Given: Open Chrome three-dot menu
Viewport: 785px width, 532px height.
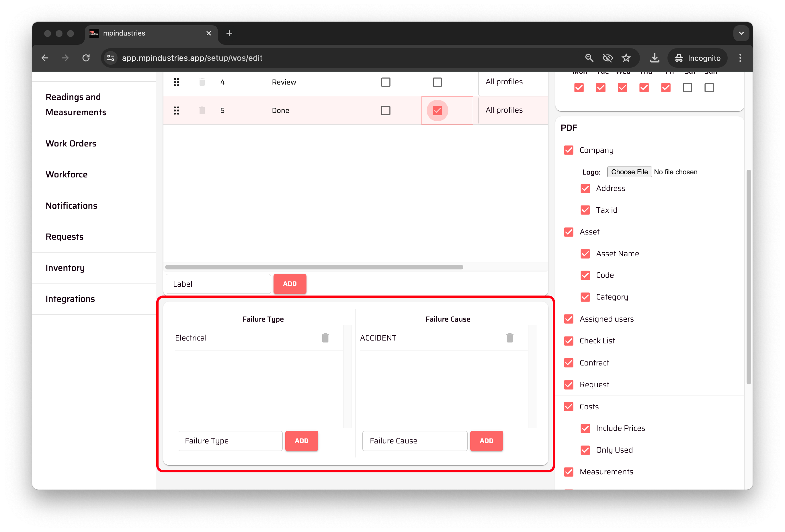Looking at the screenshot, I should point(740,58).
